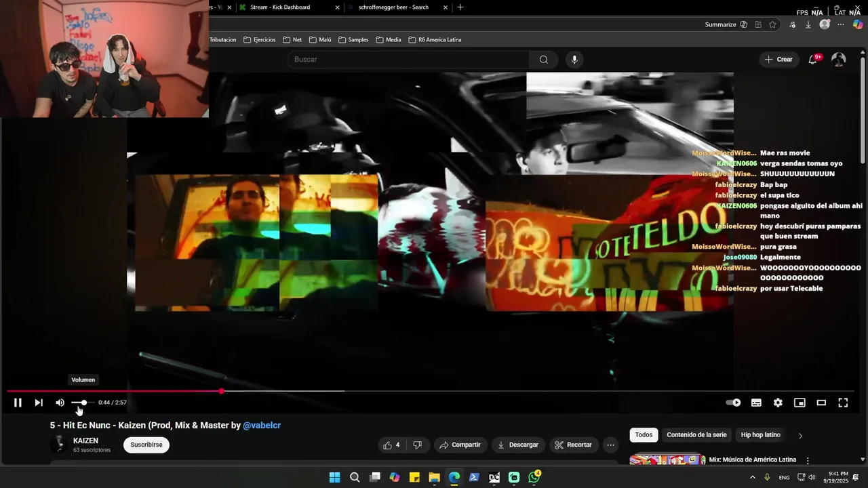Pause the YouTube video
Image resolution: width=868 pixels, height=488 pixels.
(x=18, y=403)
